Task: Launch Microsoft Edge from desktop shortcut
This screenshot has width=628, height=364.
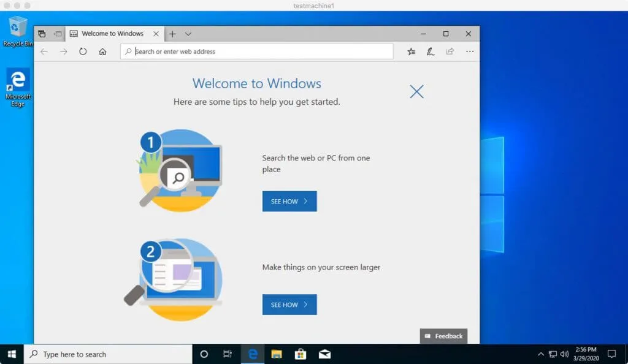Action: 18,88
